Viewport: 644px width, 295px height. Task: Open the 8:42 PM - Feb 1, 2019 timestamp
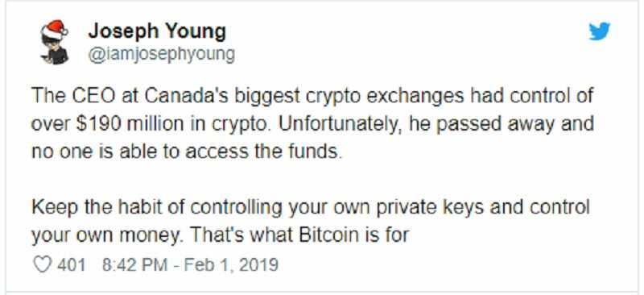pyautogui.click(x=190, y=264)
